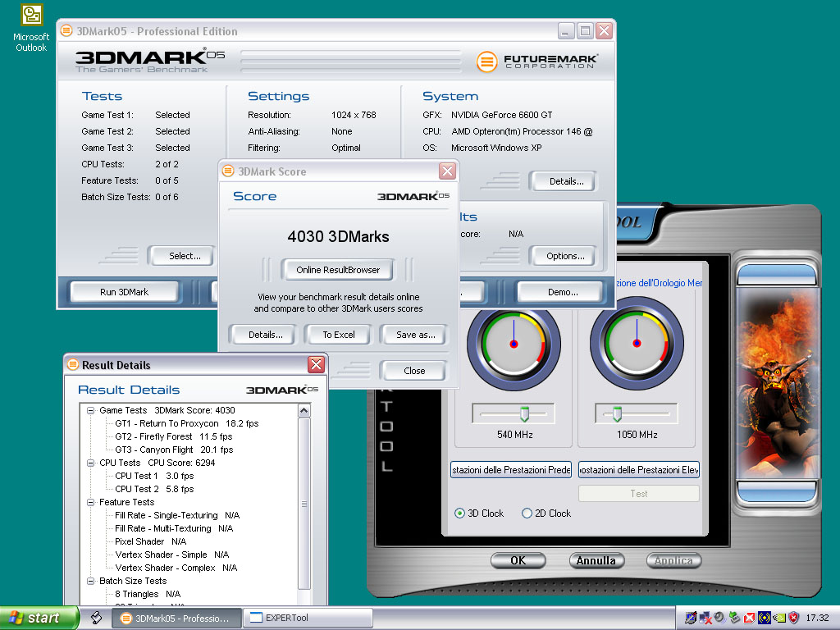Viewport: 840px width, 630px height.
Task: Collapse the Batch Size Tests tree node
Action: coord(90,582)
